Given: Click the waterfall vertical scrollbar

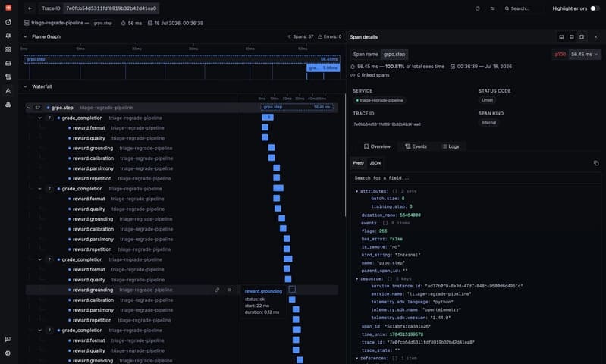Looking at the screenshot, I should pos(345,155).
